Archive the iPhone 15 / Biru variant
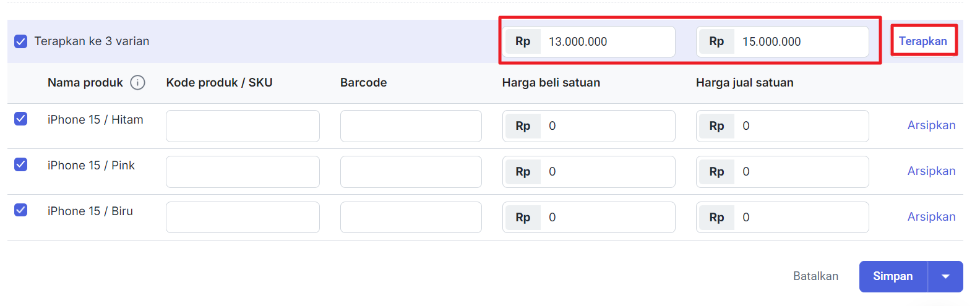980x306 pixels. [931, 217]
